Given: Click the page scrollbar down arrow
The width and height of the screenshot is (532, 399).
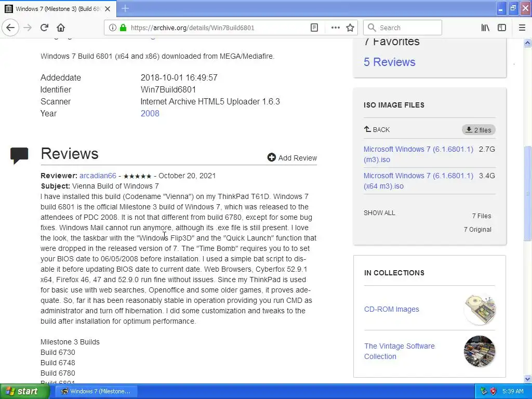Looking at the screenshot, I should pos(527,379).
